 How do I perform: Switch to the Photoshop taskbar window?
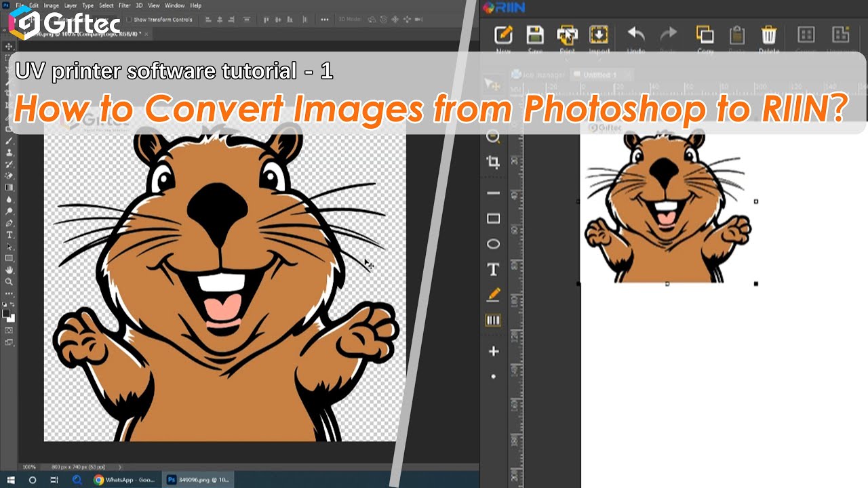coord(198,480)
